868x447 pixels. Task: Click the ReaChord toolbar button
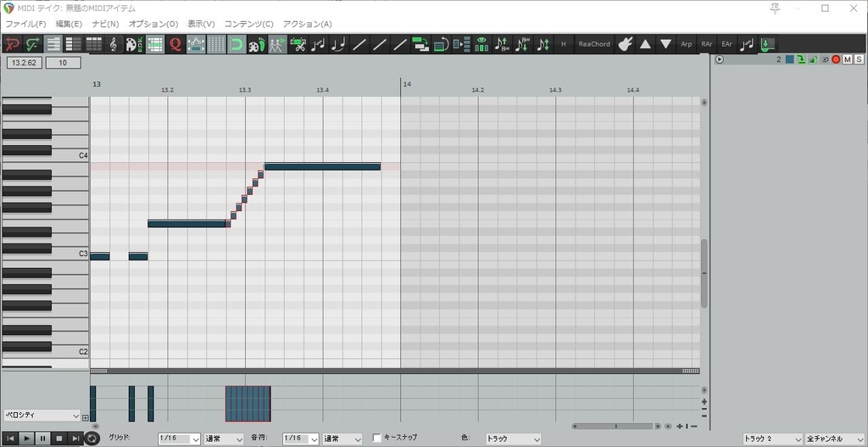point(594,44)
